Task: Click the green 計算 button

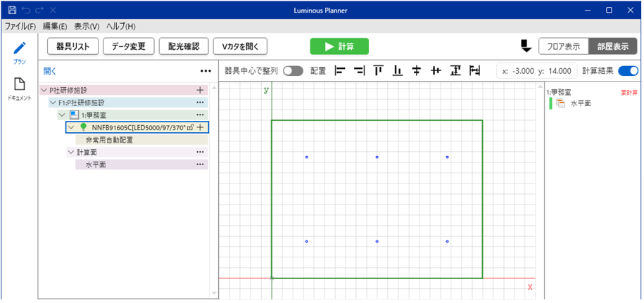Action: [339, 46]
